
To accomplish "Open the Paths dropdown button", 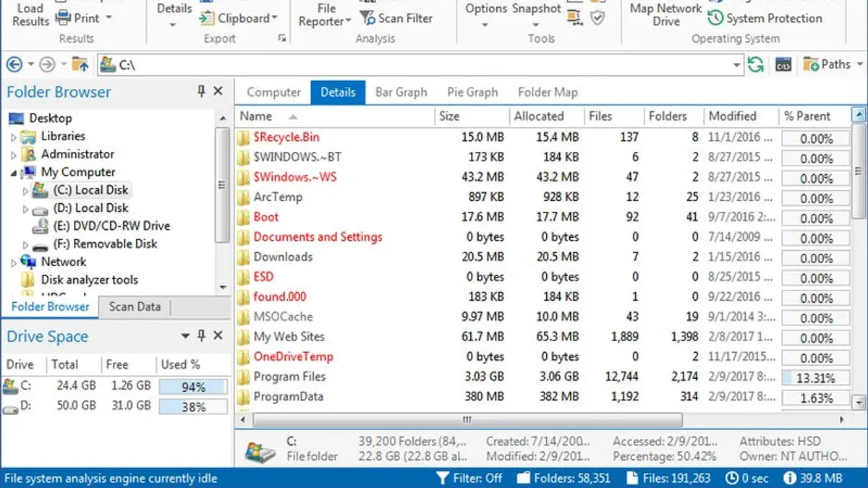I will click(832, 64).
